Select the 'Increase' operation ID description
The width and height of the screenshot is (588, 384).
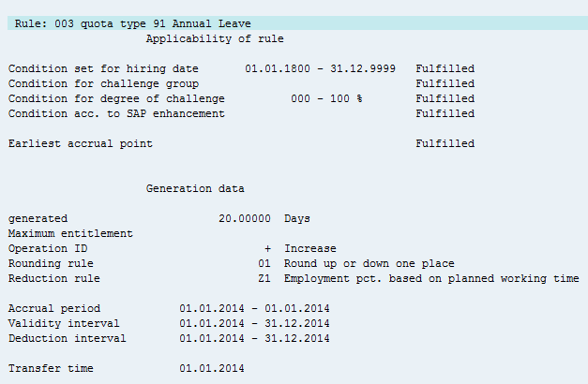[309, 248]
